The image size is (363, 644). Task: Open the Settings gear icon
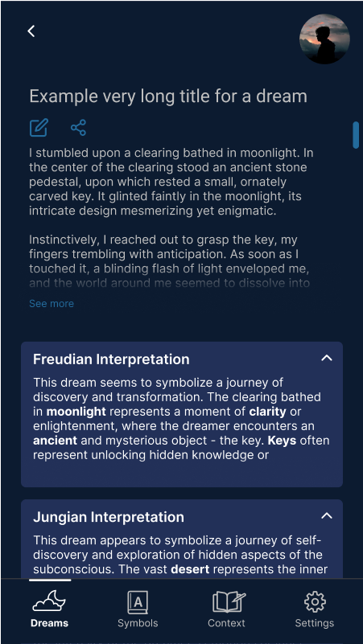pos(315,601)
